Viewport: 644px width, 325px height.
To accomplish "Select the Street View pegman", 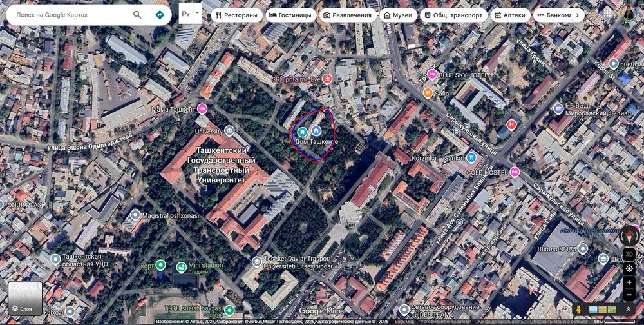I will coord(579,310).
